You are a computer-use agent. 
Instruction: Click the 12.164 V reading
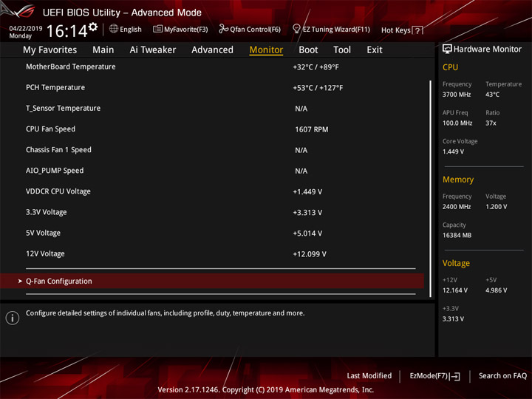click(x=454, y=290)
